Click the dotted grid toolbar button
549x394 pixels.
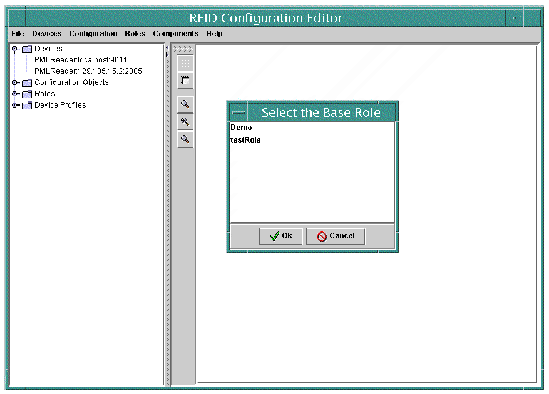click(x=185, y=64)
